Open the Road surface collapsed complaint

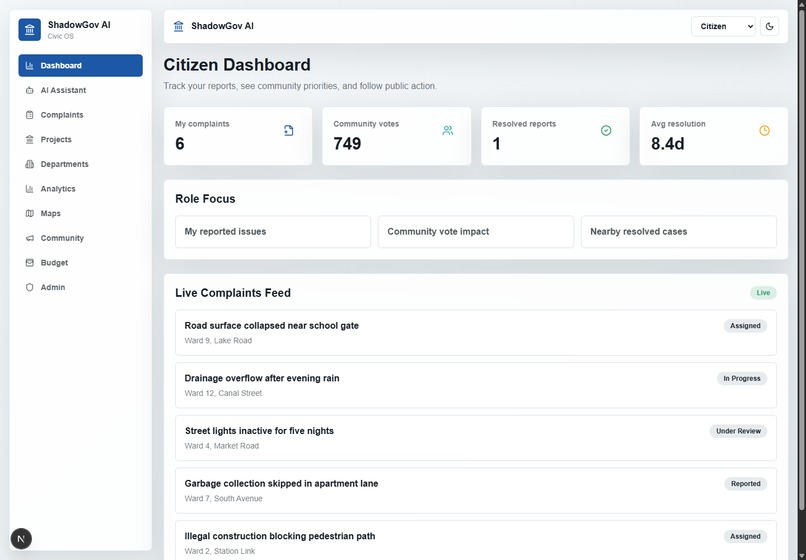click(x=476, y=333)
